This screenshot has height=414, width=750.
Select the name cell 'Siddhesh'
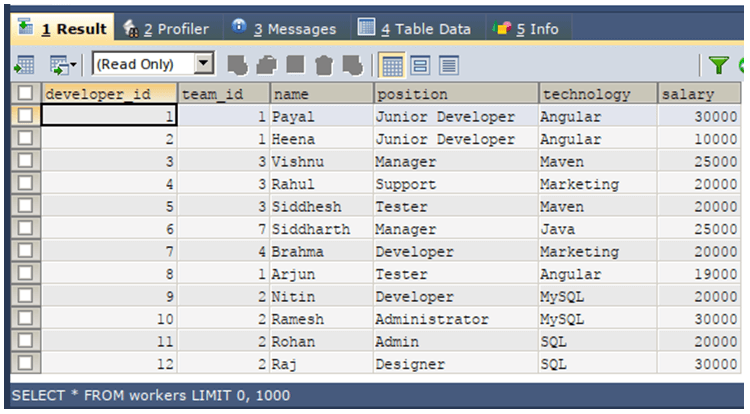321,206
